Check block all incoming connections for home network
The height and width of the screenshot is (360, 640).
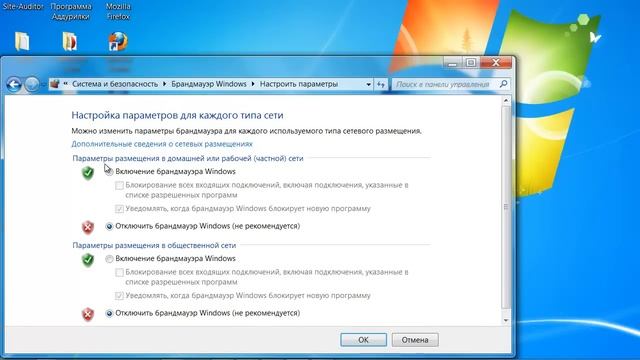[x=119, y=186]
